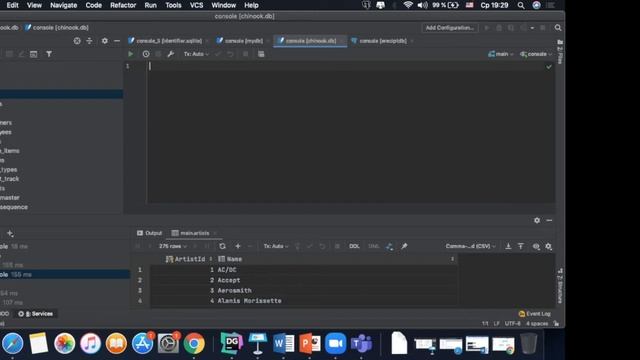Open run configuration dropdown arrow in toolbar
The image size is (640, 360).
coord(532,28)
